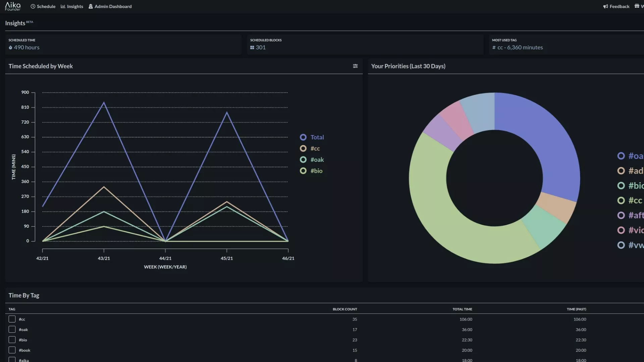Sort table by Block Count header

[x=344, y=309]
